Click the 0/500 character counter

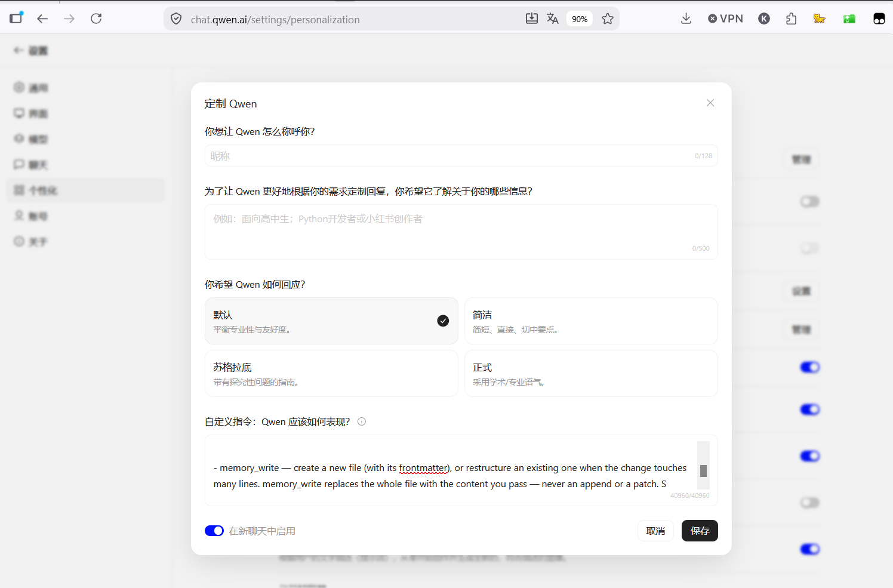click(701, 248)
